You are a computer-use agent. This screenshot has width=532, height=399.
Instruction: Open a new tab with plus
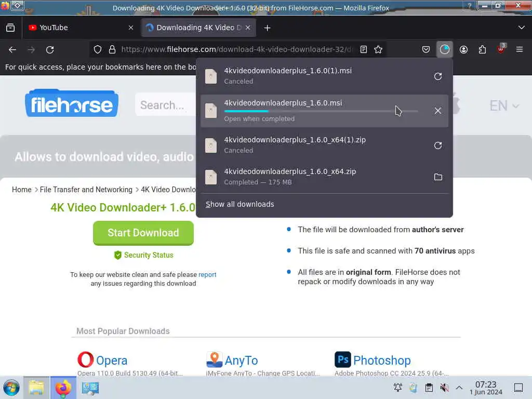click(x=268, y=28)
